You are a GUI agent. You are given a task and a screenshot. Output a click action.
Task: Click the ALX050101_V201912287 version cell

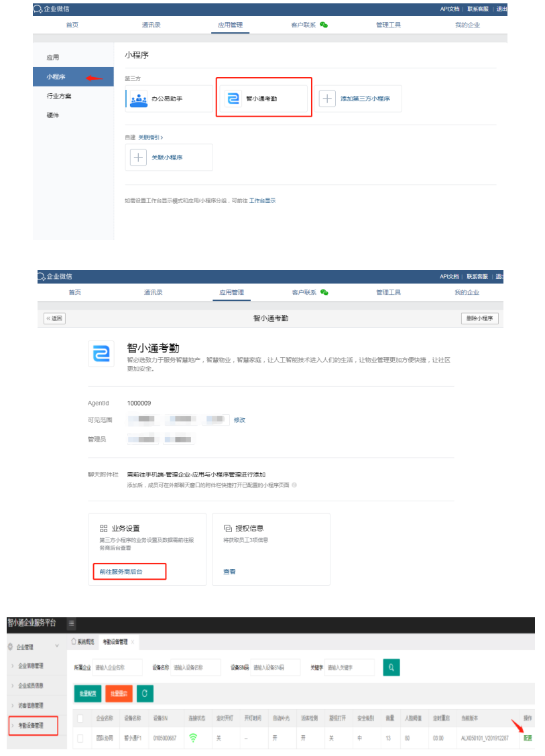point(485,738)
